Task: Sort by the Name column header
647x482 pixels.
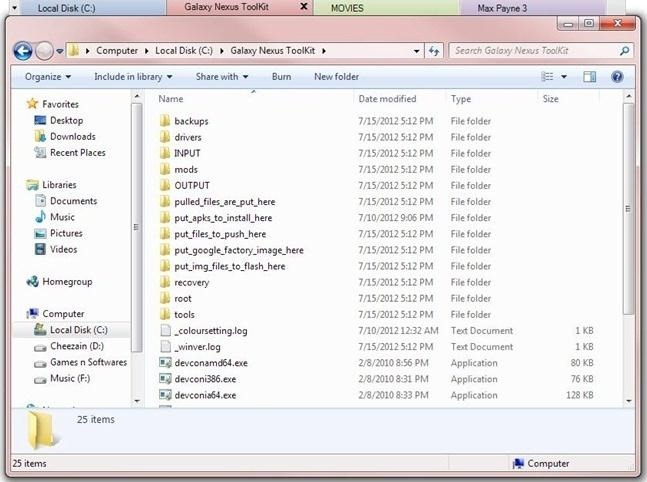Action: (171, 99)
